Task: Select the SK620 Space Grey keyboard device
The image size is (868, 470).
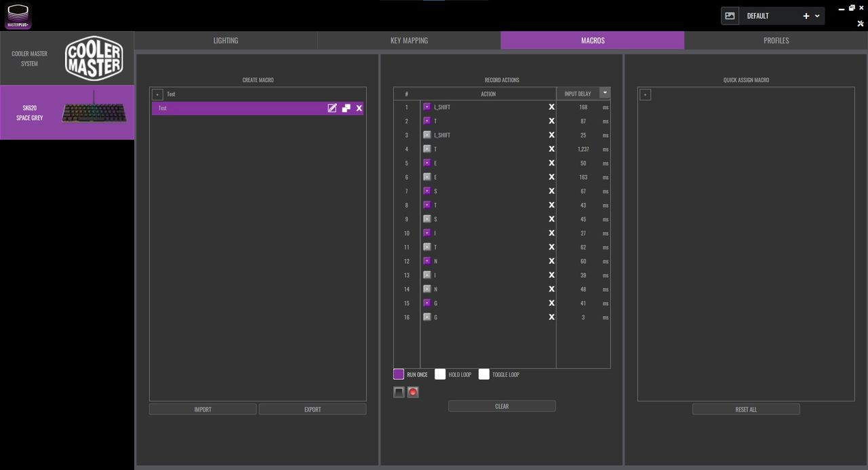Action: 67,113
